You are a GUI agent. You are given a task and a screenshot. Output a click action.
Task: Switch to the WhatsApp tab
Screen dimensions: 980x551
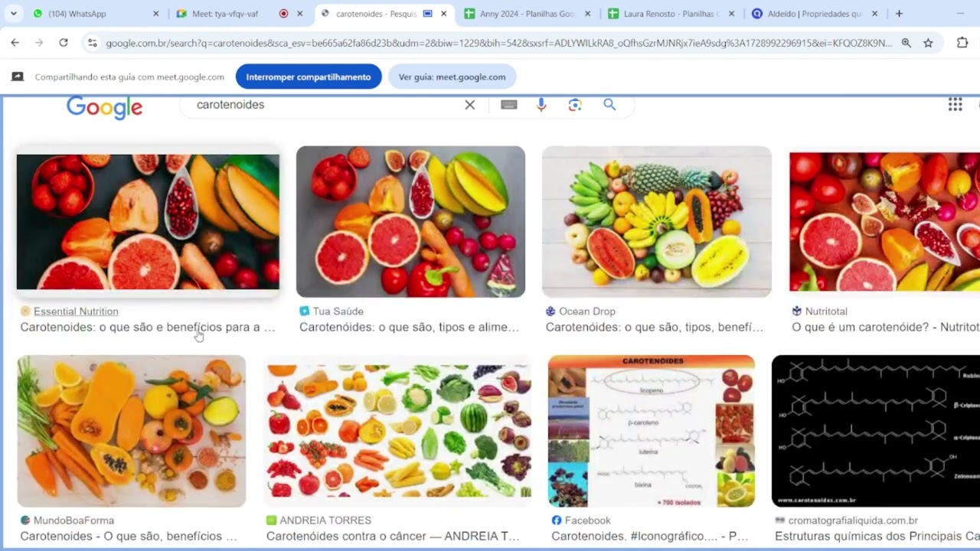click(x=96, y=14)
